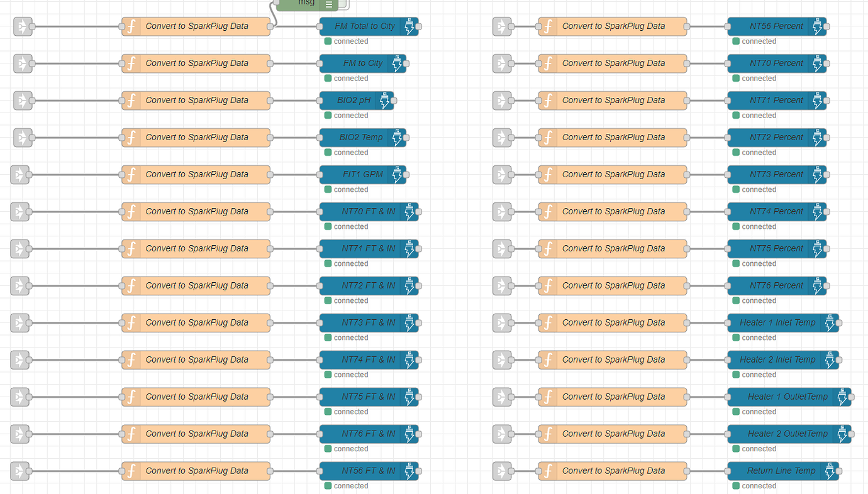
Task: Select the BIO2 Temp output node label
Action: [361, 138]
